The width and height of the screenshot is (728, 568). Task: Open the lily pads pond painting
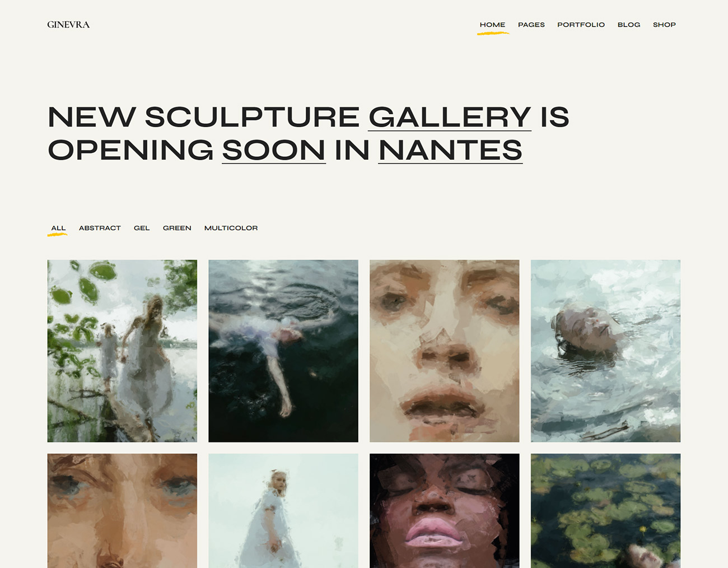(x=605, y=511)
